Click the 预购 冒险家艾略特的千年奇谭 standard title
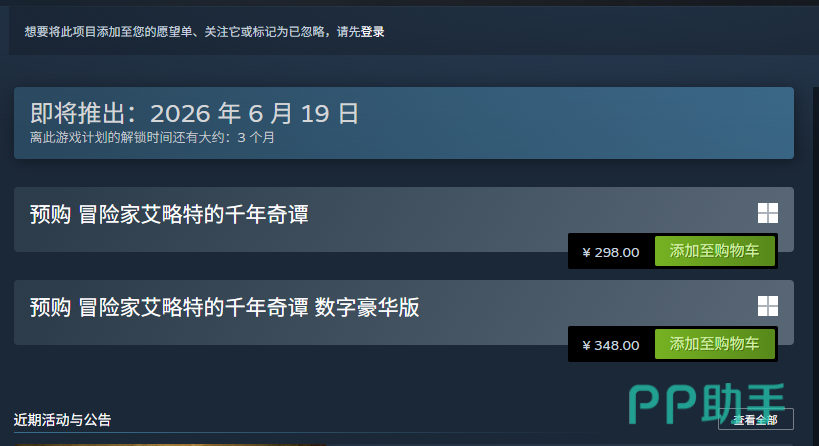Screen dimensions: 819x446 (x=169, y=215)
